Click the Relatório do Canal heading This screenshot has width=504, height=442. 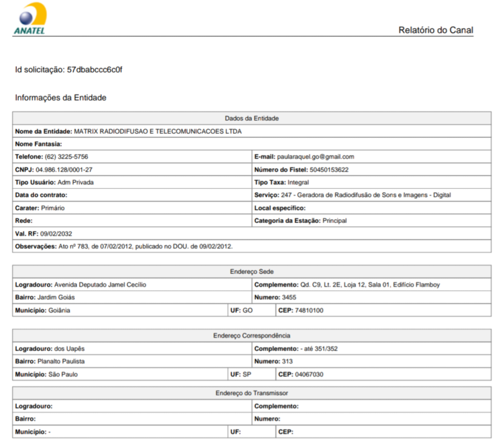point(435,30)
